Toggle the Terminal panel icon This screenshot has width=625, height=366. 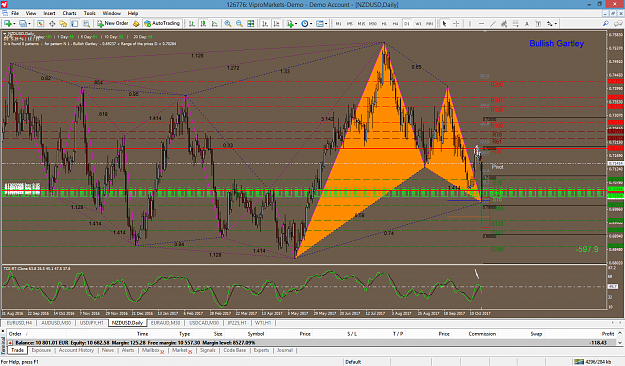coord(75,24)
